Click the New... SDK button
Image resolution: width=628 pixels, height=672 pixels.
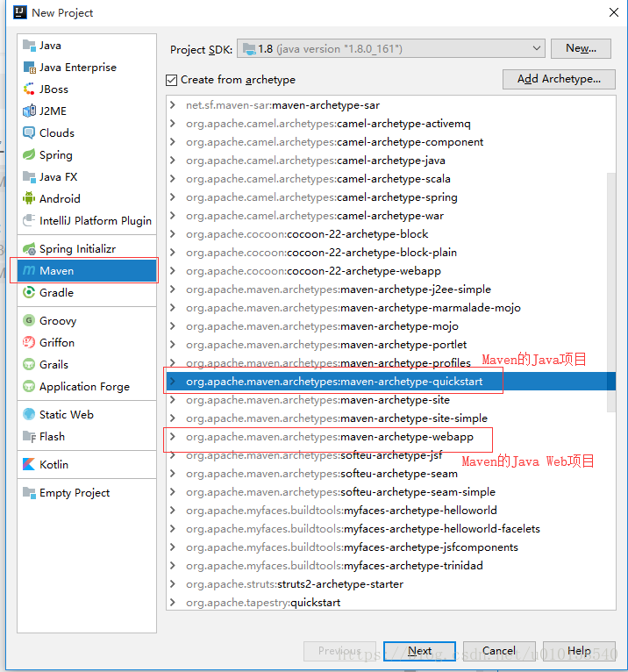pyautogui.click(x=581, y=48)
